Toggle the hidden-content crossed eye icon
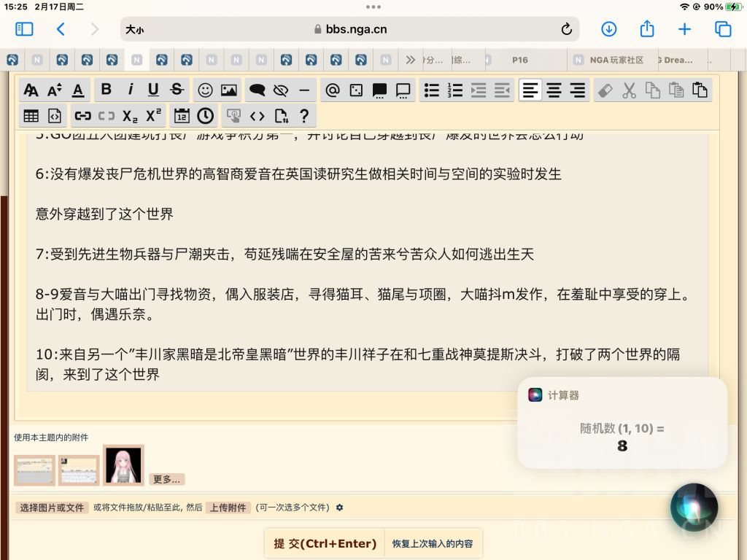747x560 pixels. click(281, 90)
